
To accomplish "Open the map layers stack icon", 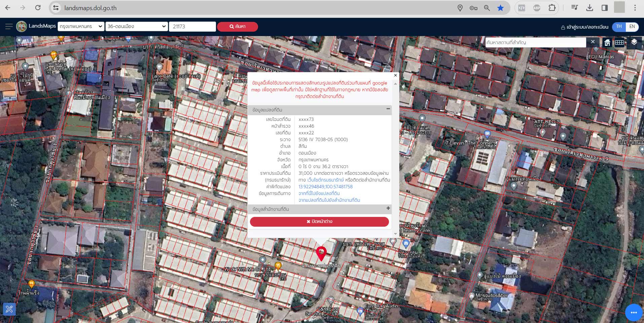I will pos(634,42).
